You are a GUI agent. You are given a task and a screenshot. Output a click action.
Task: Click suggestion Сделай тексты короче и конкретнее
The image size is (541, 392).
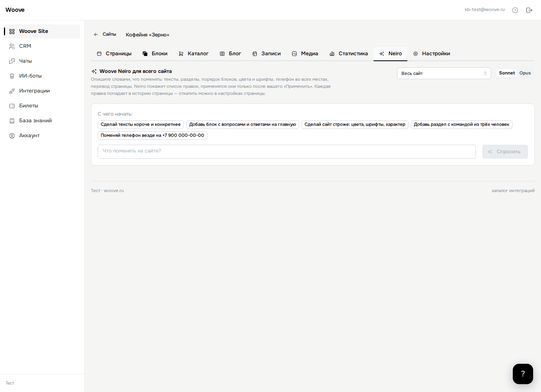point(141,125)
